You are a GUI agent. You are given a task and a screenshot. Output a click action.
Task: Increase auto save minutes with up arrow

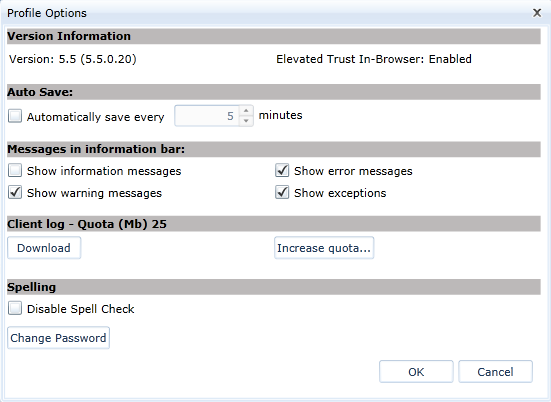tap(246, 110)
